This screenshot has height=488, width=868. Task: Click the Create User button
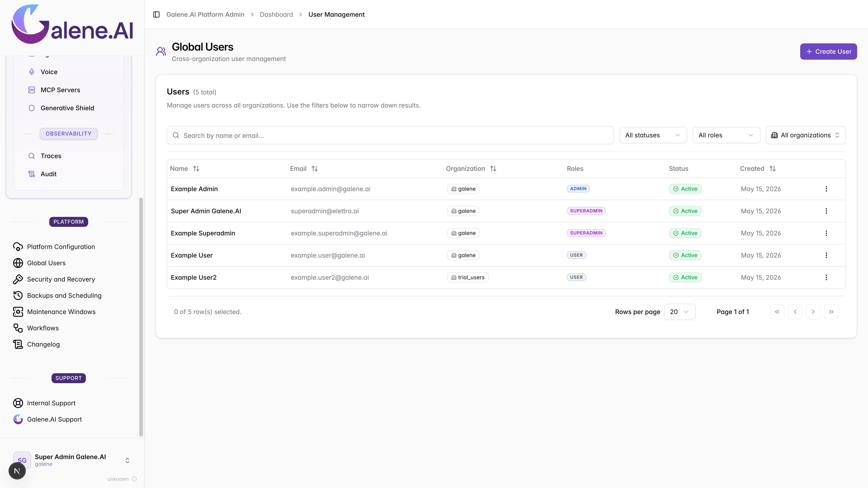pyautogui.click(x=828, y=52)
